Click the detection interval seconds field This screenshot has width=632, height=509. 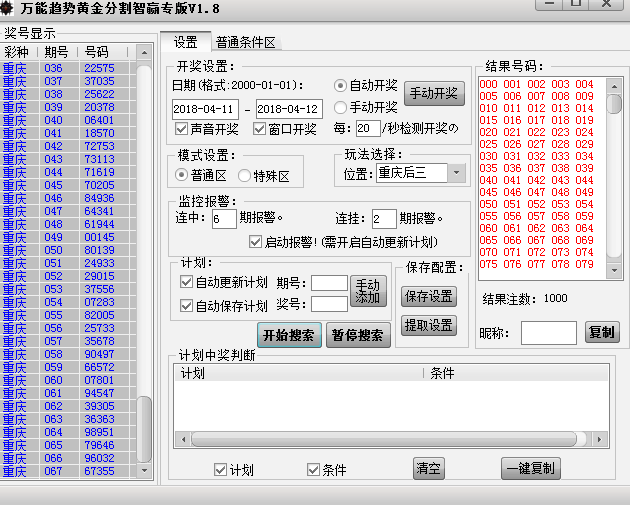(x=368, y=128)
